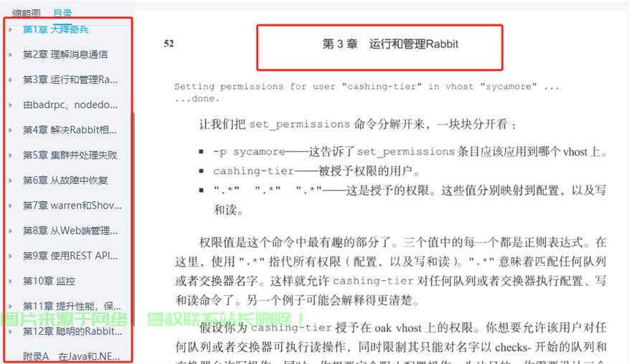Expand the 第10章 监控 arrow
629x364 pixels.
11,281
